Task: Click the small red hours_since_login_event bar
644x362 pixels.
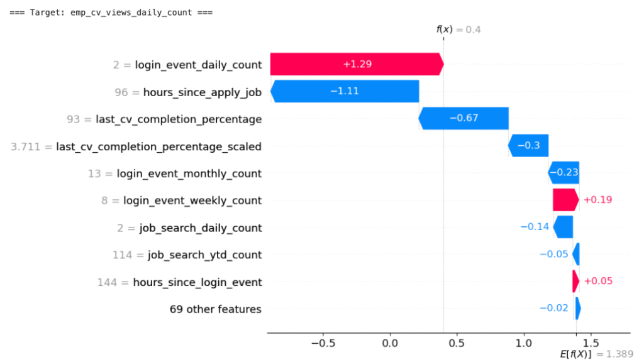Action: coord(575,282)
